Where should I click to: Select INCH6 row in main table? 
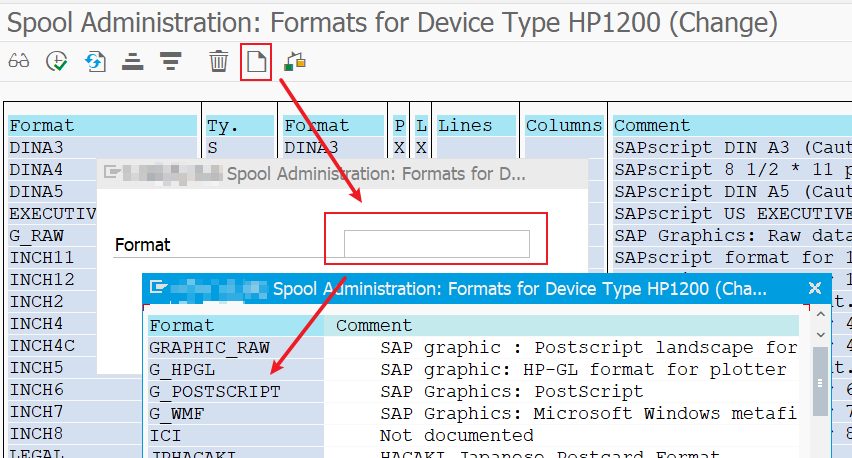pyautogui.click(x=36, y=390)
